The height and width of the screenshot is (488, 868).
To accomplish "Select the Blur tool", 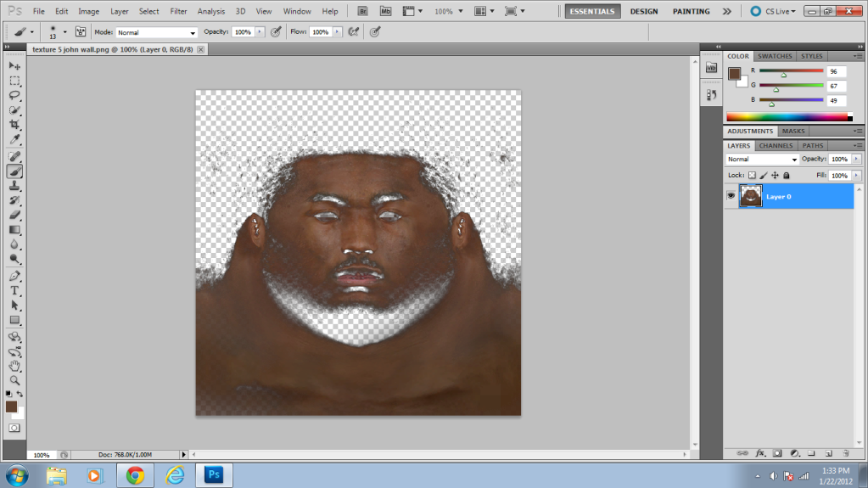I will tap(14, 244).
